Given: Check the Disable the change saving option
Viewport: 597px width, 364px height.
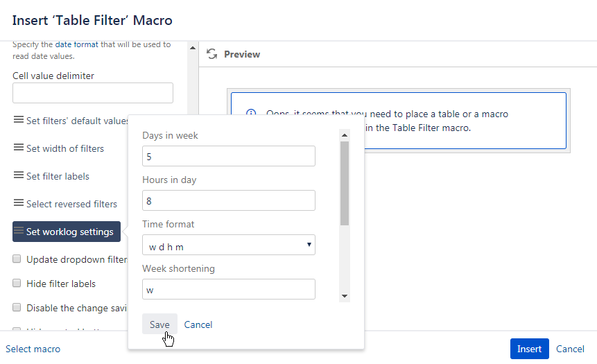Looking at the screenshot, I should pos(17,308).
